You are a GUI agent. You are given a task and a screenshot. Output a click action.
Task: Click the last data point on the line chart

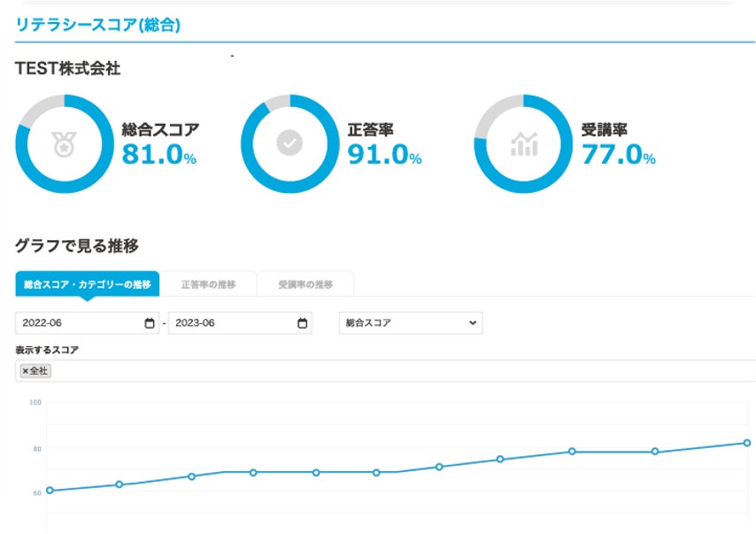pyautogui.click(x=747, y=443)
